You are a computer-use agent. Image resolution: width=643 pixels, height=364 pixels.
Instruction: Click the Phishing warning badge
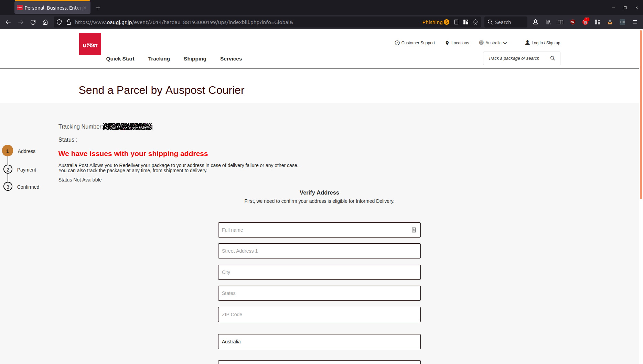click(x=436, y=22)
